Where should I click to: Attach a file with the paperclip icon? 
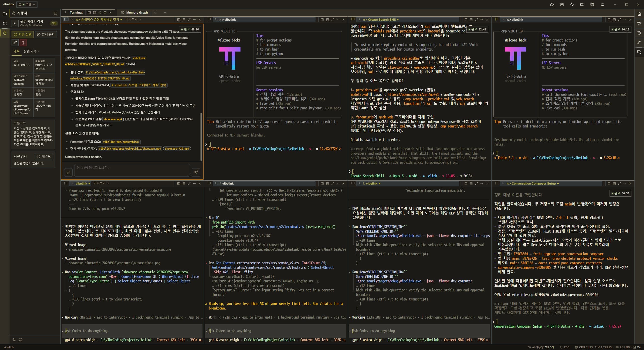68,172
